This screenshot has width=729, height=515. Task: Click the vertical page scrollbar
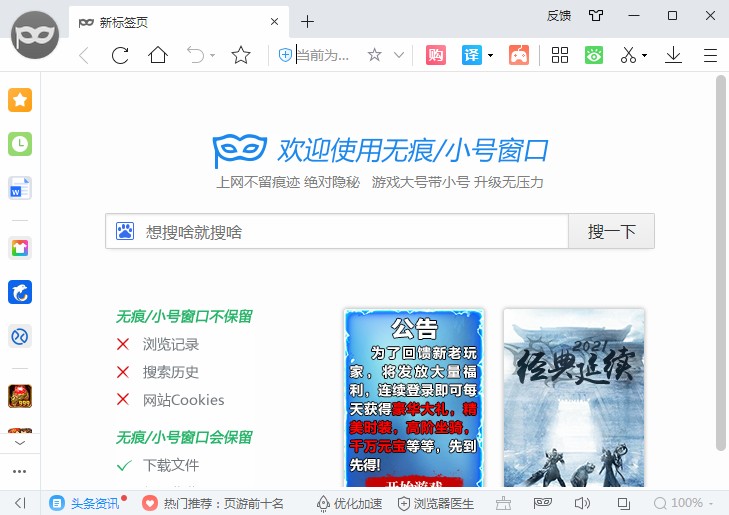[721, 263]
